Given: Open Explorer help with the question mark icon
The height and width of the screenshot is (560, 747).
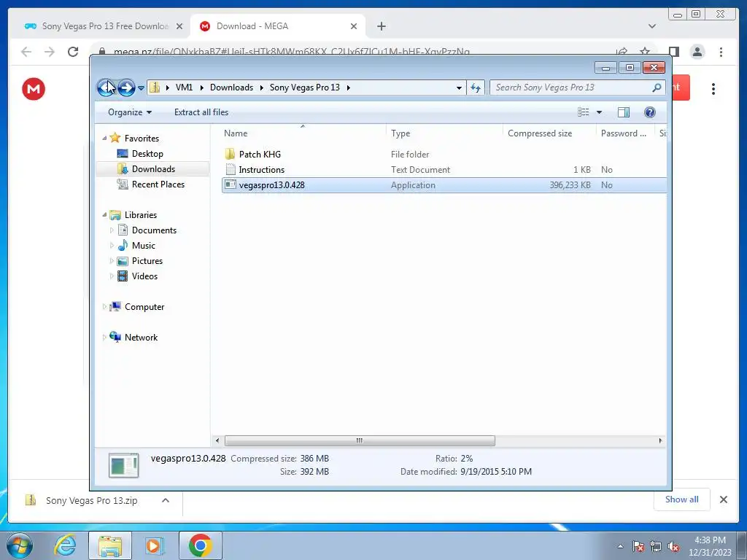Looking at the screenshot, I should click(x=649, y=112).
